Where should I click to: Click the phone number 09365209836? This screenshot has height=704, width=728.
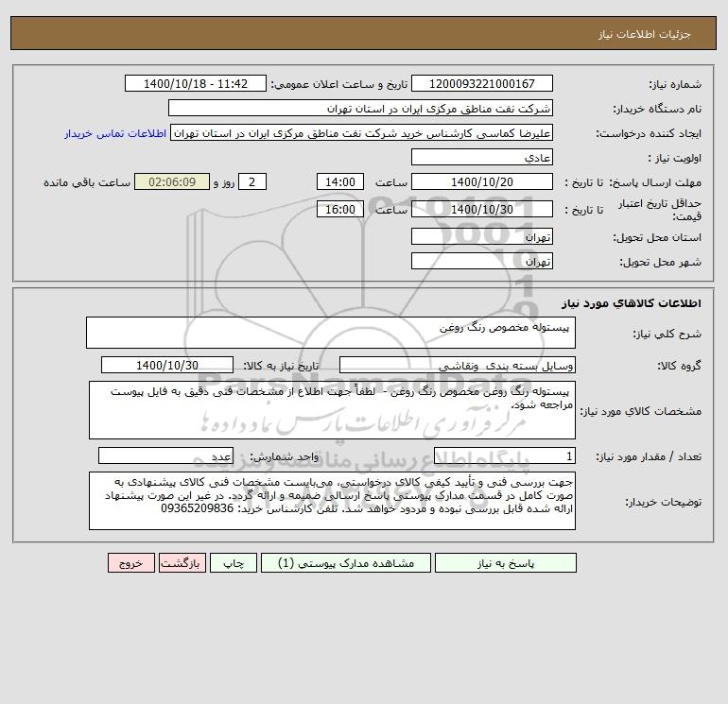point(198,508)
